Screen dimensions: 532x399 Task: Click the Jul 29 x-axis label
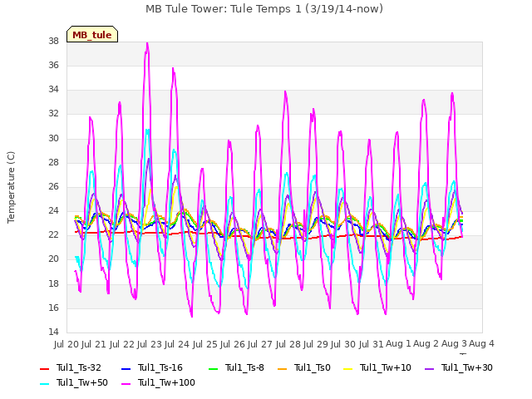(316, 344)
